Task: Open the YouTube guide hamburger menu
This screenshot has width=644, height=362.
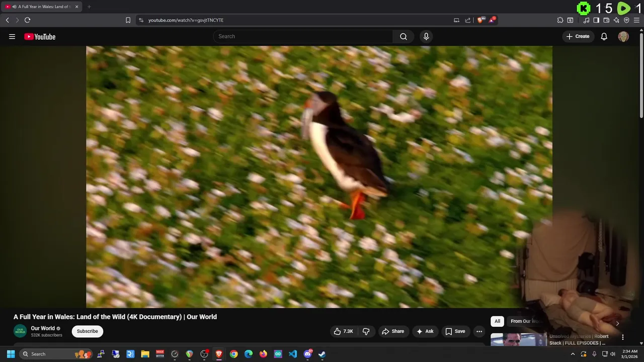Action: coord(12,36)
